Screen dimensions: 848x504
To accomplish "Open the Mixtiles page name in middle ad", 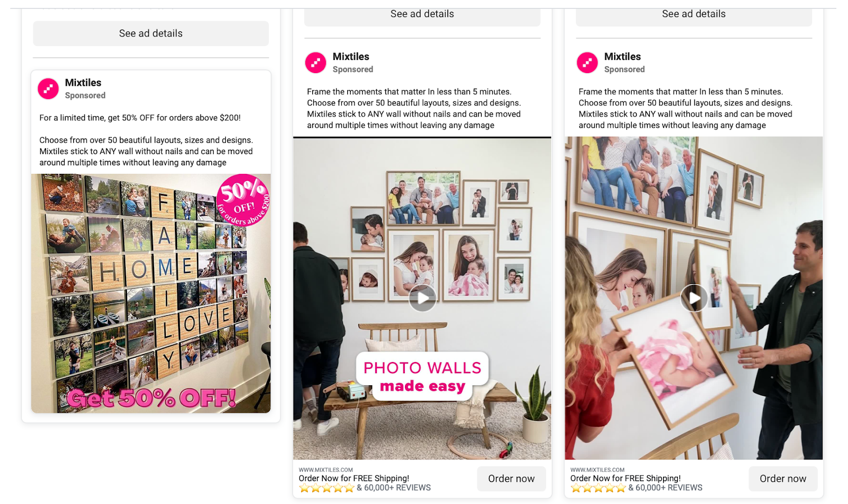I will coord(351,57).
